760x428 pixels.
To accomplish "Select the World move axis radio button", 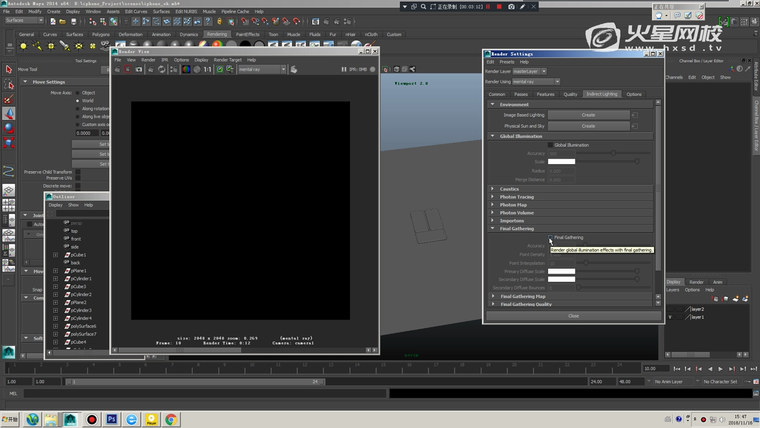I will click(x=78, y=101).
